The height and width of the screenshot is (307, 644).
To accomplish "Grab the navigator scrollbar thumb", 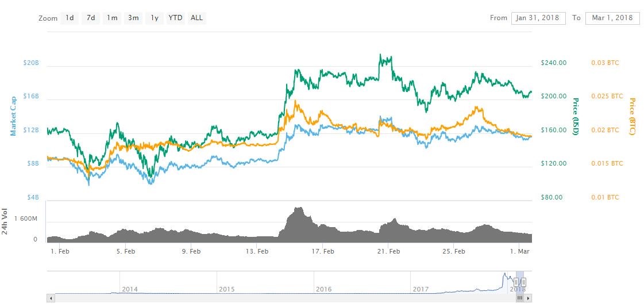I will pos(520,298).
